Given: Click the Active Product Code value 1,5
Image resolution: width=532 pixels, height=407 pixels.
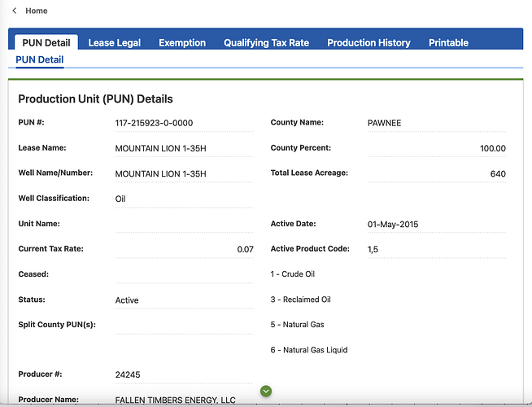Looking at the screenshot, I should pyautogui.click(x=373, y=250).
